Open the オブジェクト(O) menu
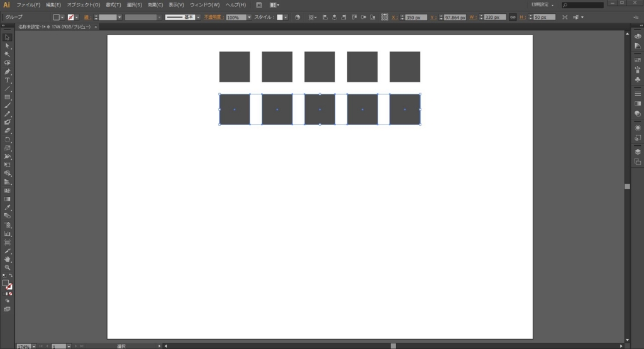The image size is (644, 349). 84,5
